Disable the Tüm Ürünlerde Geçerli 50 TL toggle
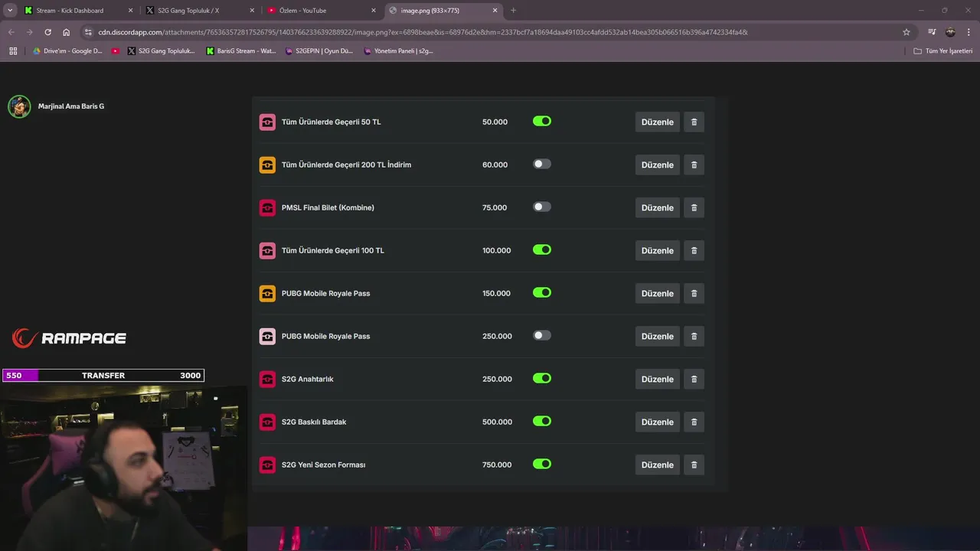 click(x=542, y=121)
